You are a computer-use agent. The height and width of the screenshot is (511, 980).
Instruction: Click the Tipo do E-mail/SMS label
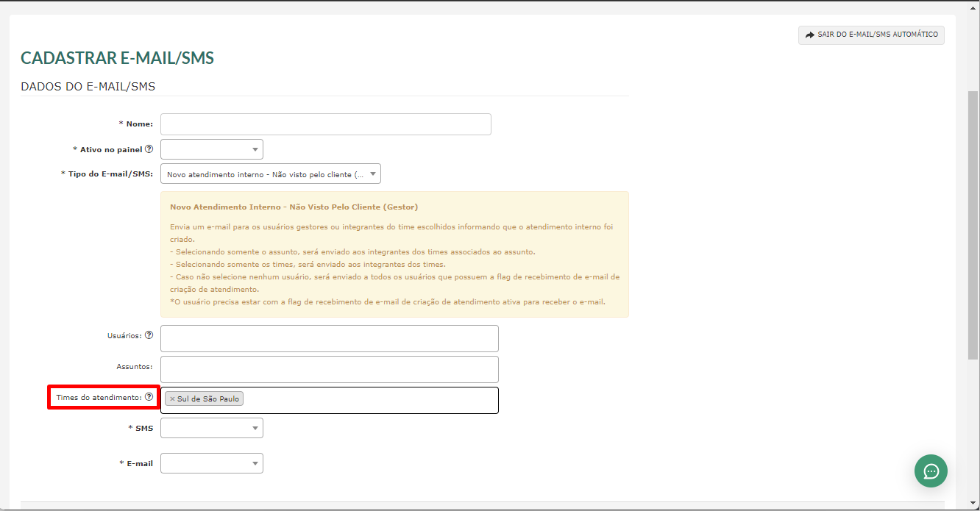pos(107,174)
